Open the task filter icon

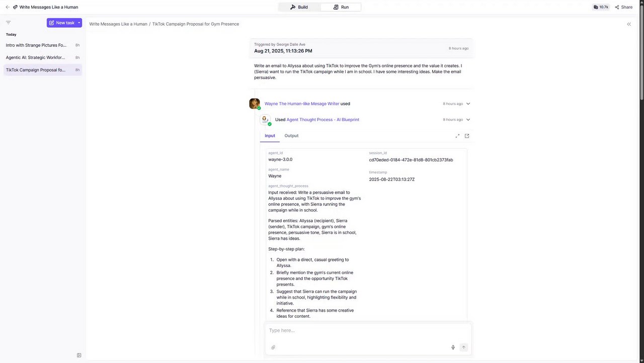click(8, 23)
